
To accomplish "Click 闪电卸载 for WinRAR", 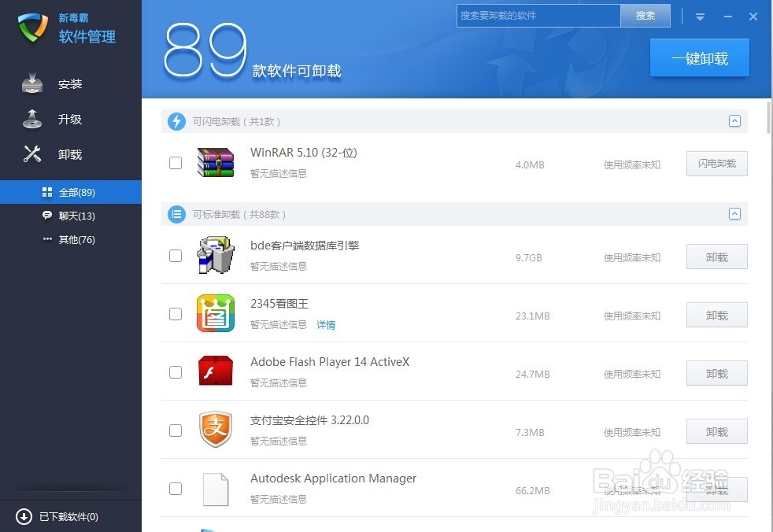I will 717,163.
